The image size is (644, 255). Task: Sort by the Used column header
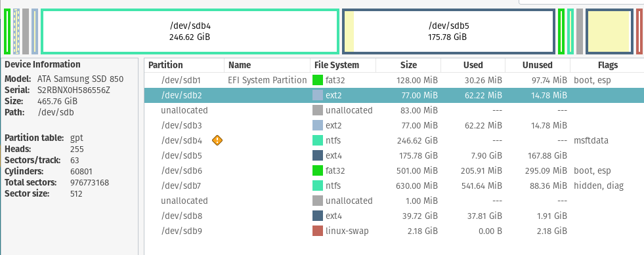(473, 65)
